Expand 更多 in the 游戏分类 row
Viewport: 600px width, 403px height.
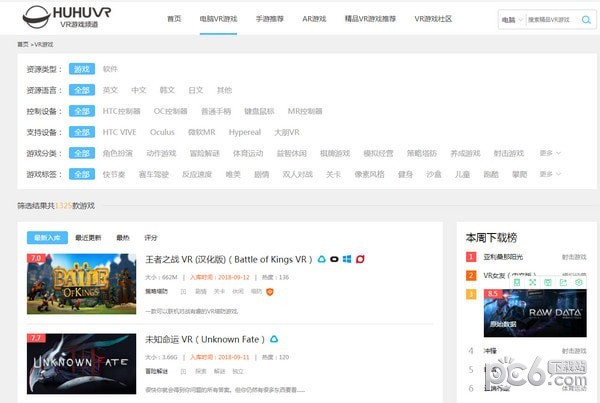tap(550, 153)
